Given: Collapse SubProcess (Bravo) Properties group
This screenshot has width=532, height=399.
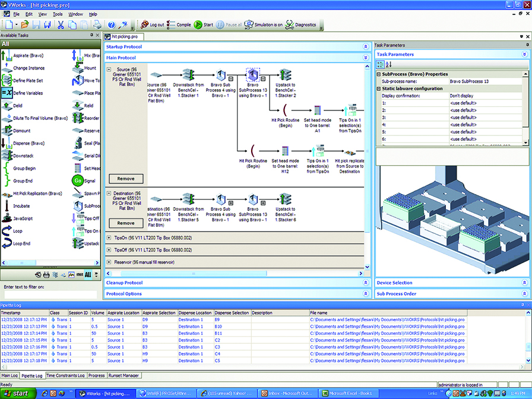Looking at the screenshot, I should click(x=379, y=74).
